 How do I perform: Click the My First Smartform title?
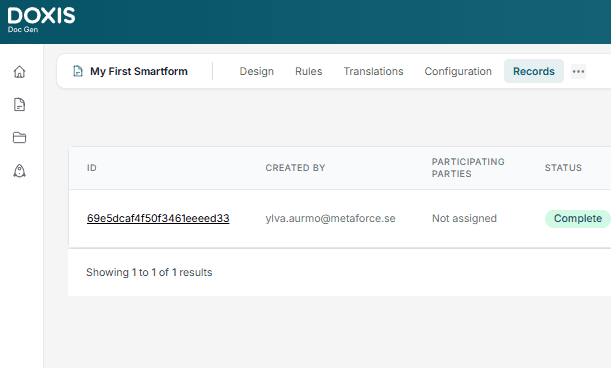click(139, 71)
